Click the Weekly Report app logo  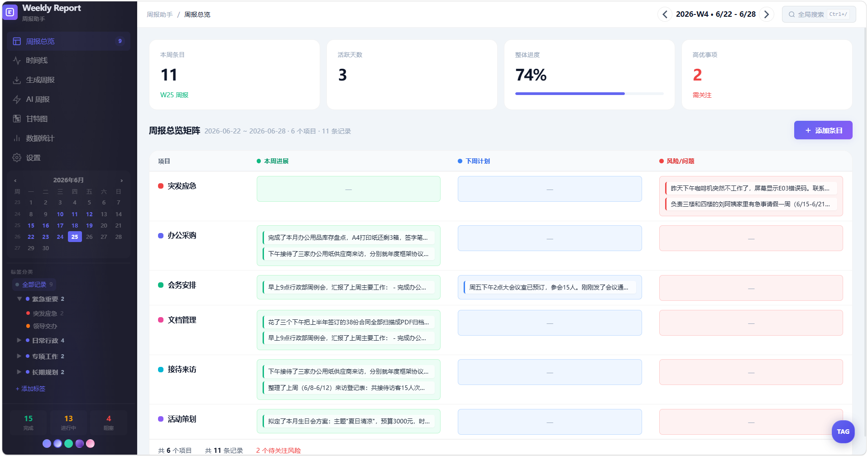[10, 13]
